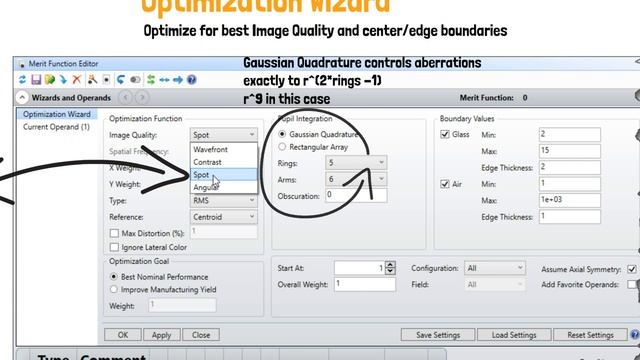
Task: Click the gray toggle-shaped toolbar icon
Action: point(135,80)
